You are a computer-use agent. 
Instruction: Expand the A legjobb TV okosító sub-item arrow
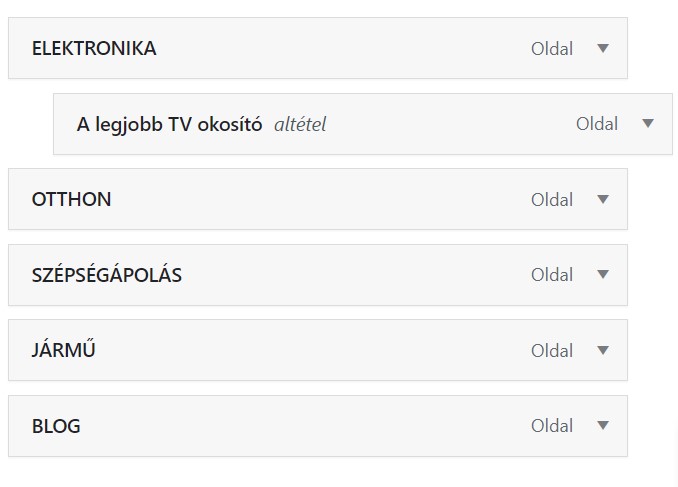tap(647, 124)
